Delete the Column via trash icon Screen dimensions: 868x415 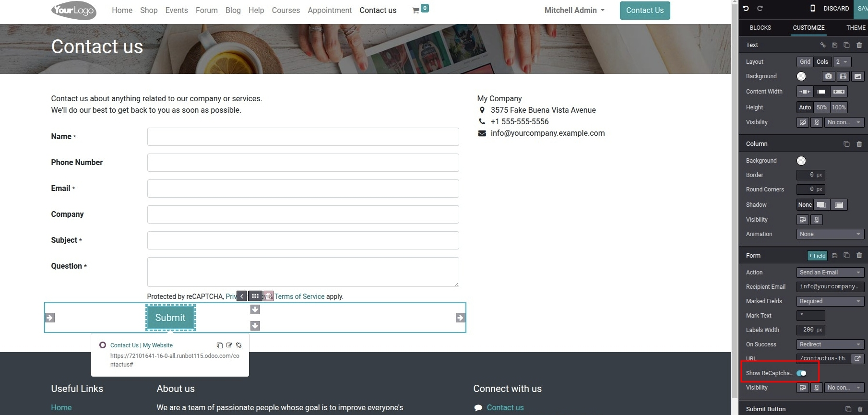(x=859, y=144)
